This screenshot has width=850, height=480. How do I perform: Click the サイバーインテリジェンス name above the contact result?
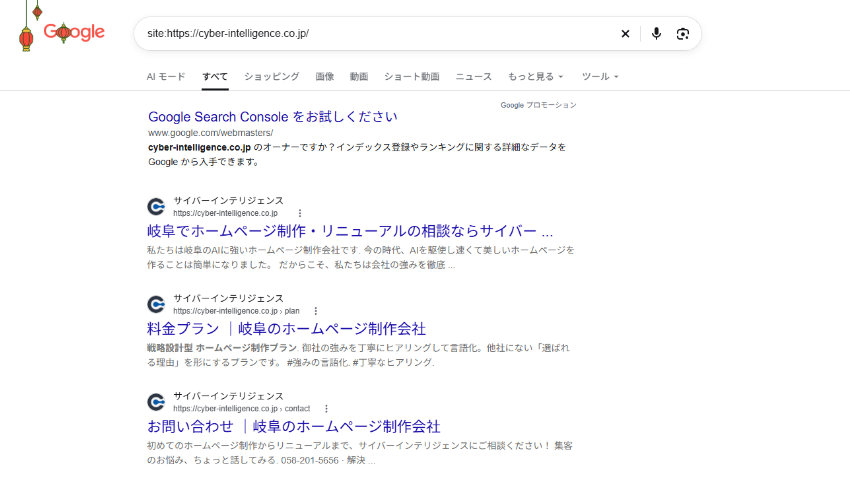[228, 396]
